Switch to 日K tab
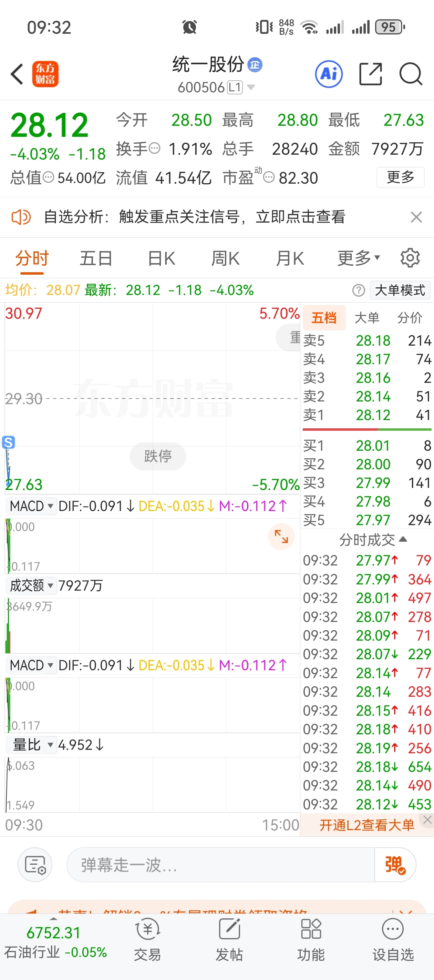The image size is (434, 980). [161, 258]
